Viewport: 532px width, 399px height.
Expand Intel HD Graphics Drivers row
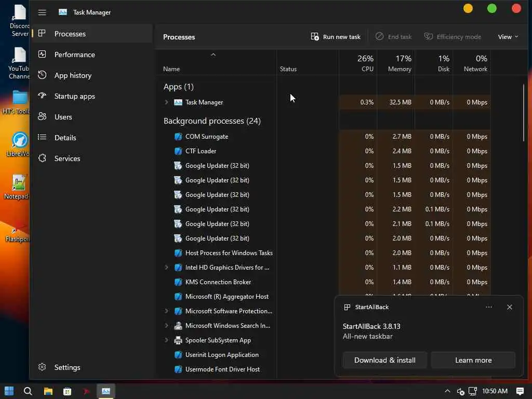(166, 268)
